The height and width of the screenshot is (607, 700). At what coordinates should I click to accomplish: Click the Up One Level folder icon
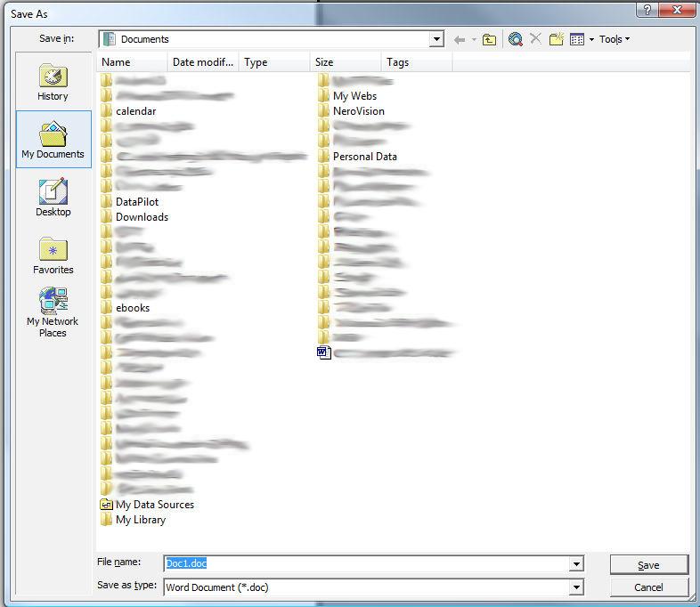coord(489,39)
